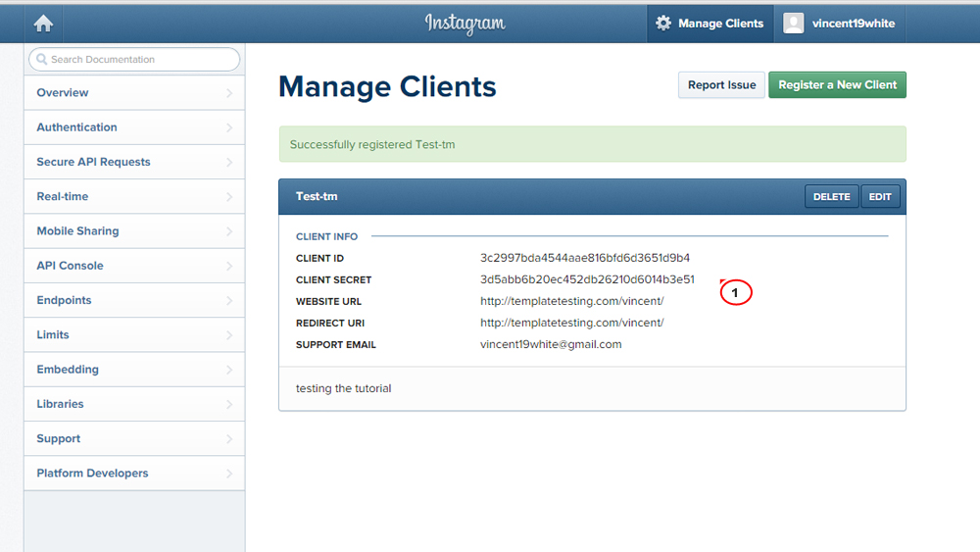The image size is (980, 552).
Task: Click chevron next to Overview
Action: pos(229,93)
